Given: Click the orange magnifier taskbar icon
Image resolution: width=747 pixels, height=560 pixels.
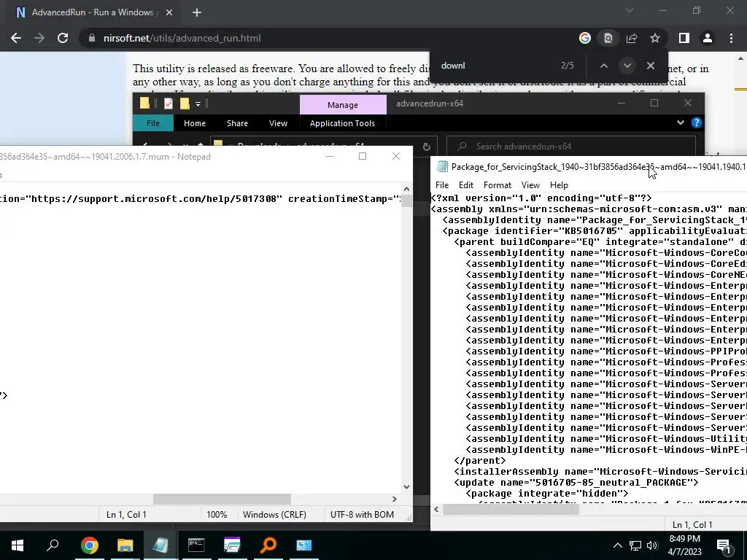Looking at the screenshot, I should pyautogui.click(x=268, y=545).
